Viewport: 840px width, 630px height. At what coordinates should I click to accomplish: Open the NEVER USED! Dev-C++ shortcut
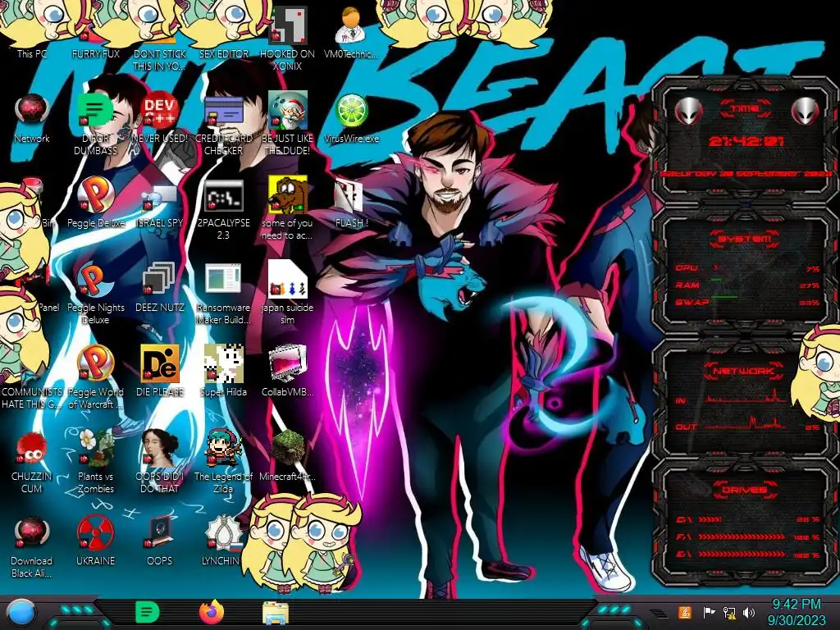(x=160, y=119)
